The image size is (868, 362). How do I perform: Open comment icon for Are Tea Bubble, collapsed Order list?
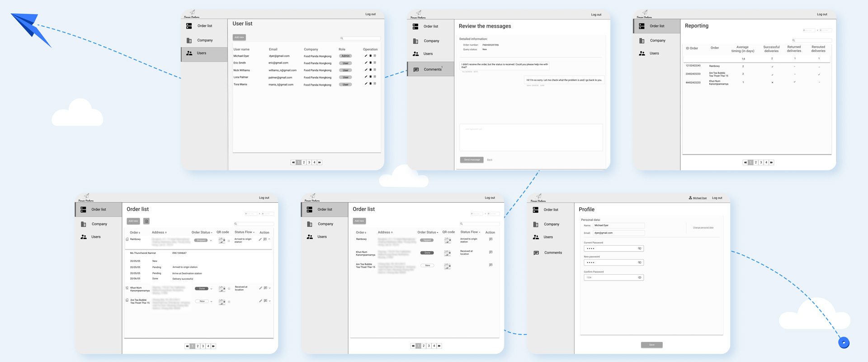point(491,265)
